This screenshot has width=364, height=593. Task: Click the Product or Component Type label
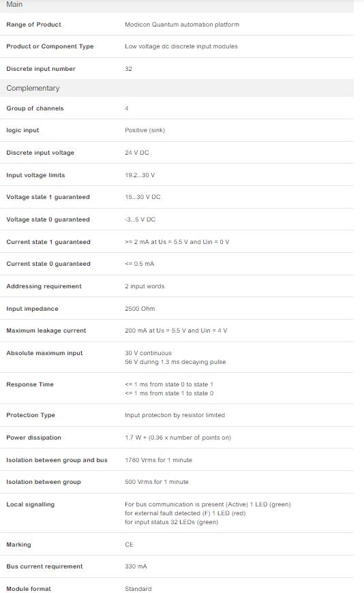[50, 46]
